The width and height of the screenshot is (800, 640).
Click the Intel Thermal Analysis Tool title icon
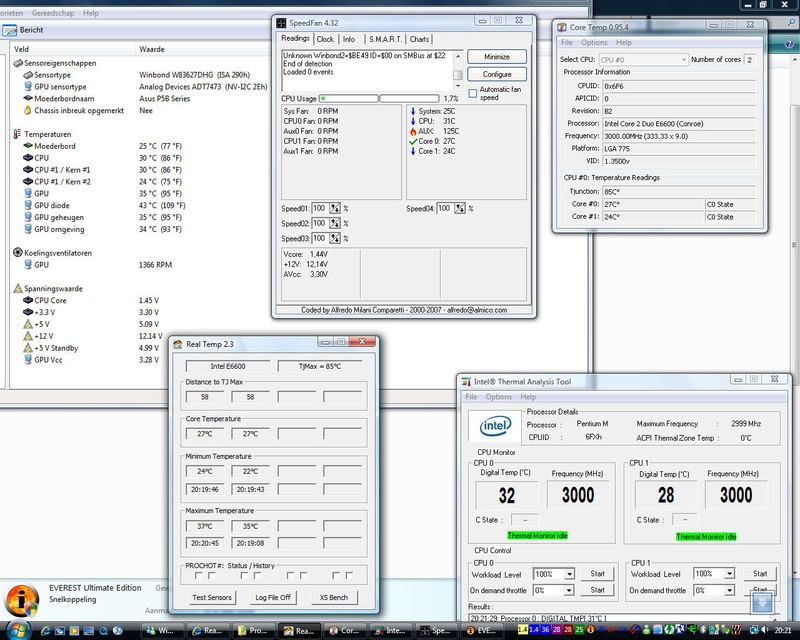pos(466,381)
